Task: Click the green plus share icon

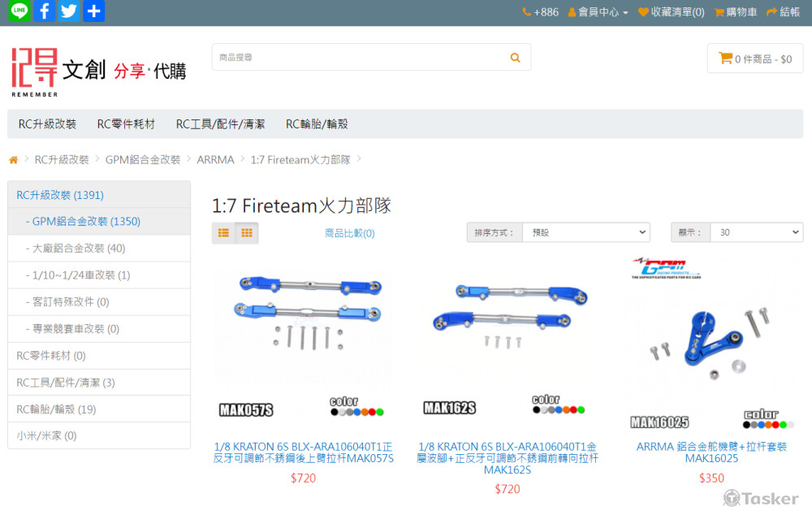Action: (94, 11)
